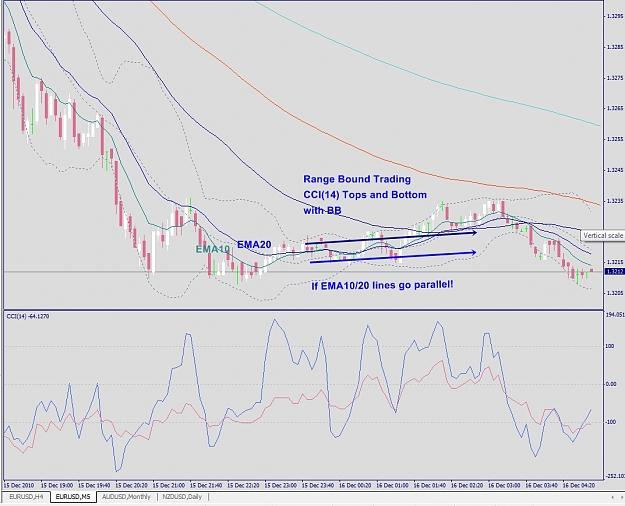
Task: Select the 'CCI(14) Tops and Bottom' label
Action: (x=365, y=195)
